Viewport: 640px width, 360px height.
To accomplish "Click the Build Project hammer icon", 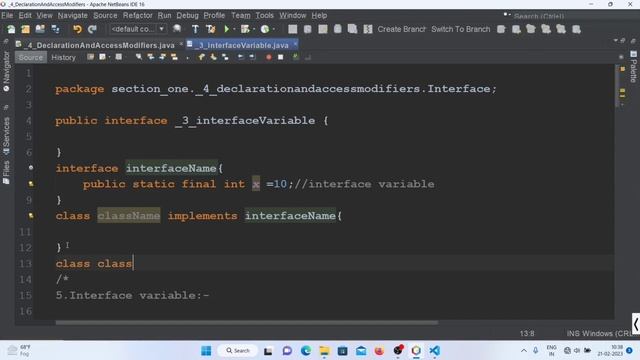I will 195,29.
